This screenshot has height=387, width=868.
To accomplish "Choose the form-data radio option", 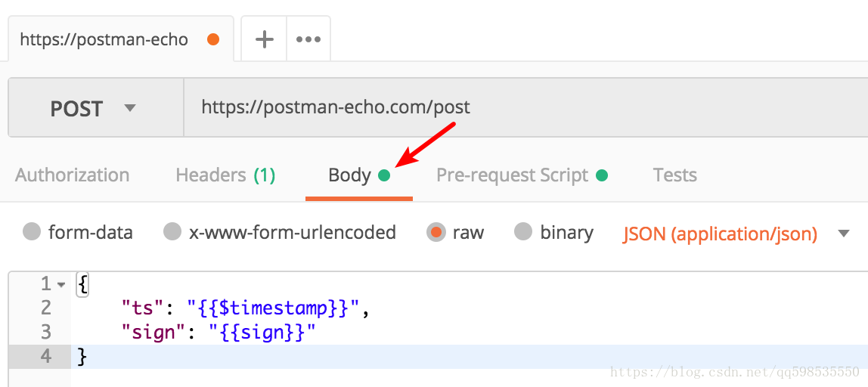I will click(x=32, y=232).
